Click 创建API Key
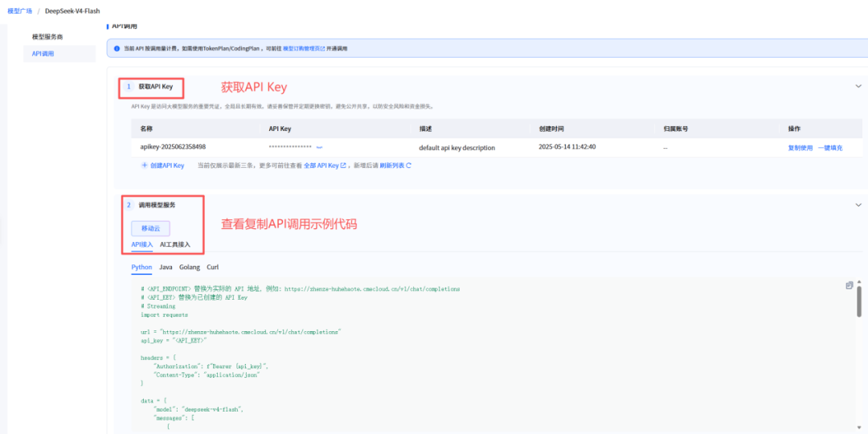Image resolution: width=868 pixels, height=434 pixels. click(162, 166)
